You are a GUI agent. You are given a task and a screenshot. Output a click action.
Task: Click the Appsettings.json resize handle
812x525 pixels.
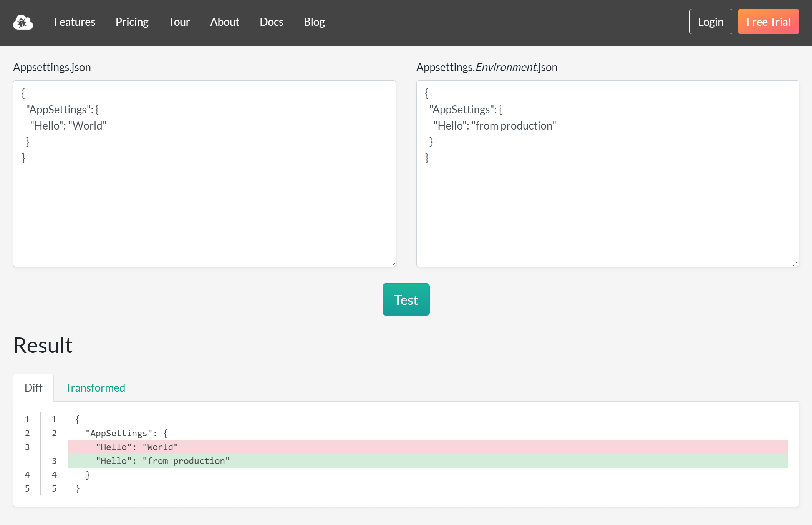tap(393, 262)
